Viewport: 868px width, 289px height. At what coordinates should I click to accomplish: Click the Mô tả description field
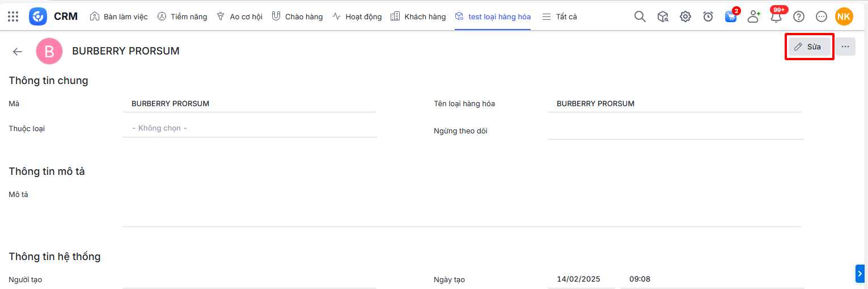click(x=461, y=207)
